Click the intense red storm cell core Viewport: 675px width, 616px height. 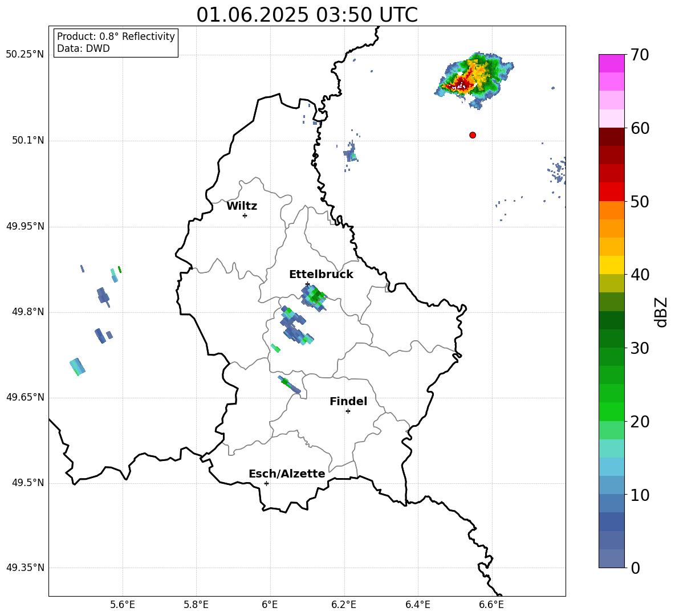coord(461,84)
